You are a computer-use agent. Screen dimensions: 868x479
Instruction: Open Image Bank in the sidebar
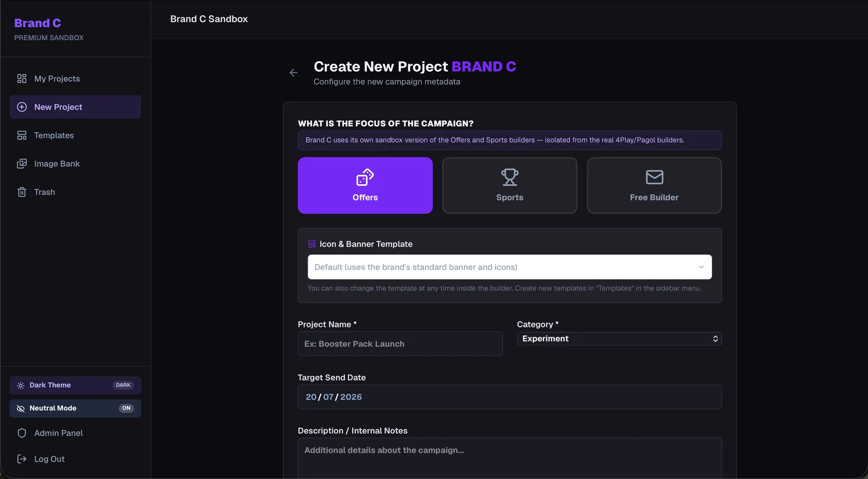tap(75, 164)
